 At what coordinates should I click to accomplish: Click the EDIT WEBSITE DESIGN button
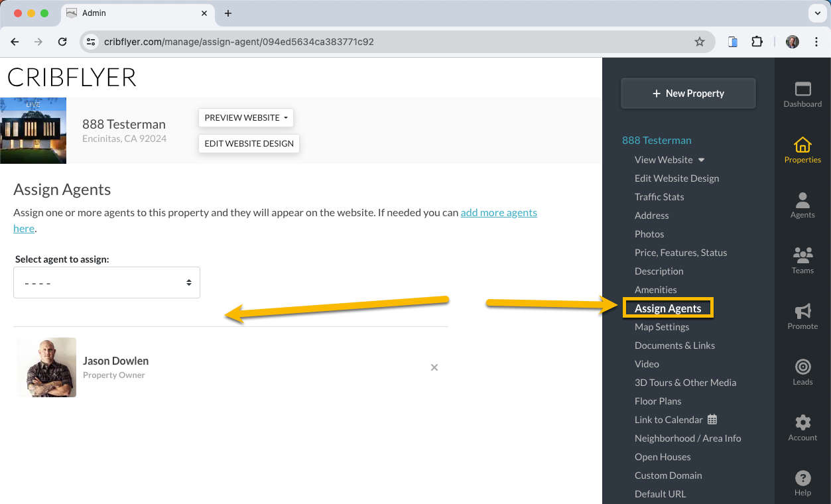pyautogui.click(x=249, y=143)
